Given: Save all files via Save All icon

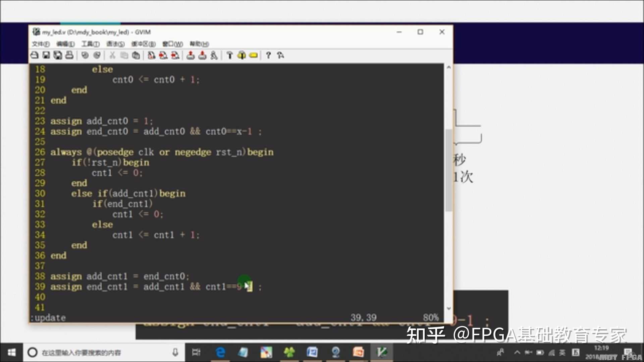Looking at the screenshot, I should (x=58, y=55).
